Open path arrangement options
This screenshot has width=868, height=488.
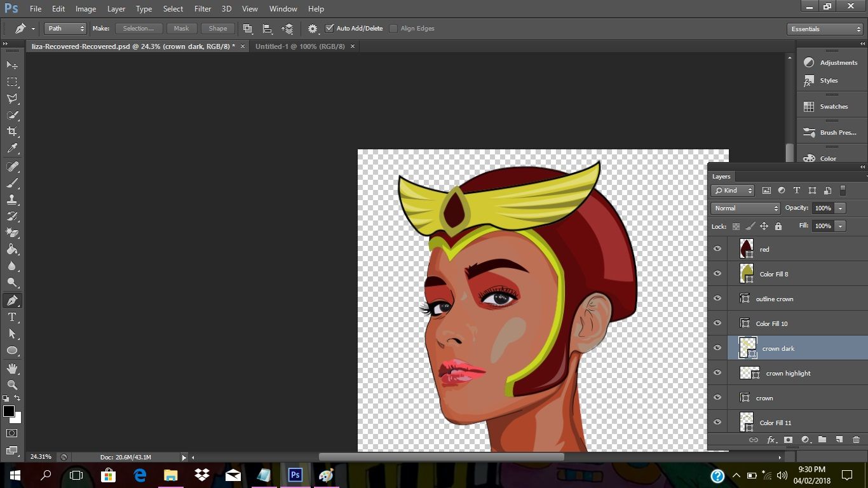pos(288,29)
